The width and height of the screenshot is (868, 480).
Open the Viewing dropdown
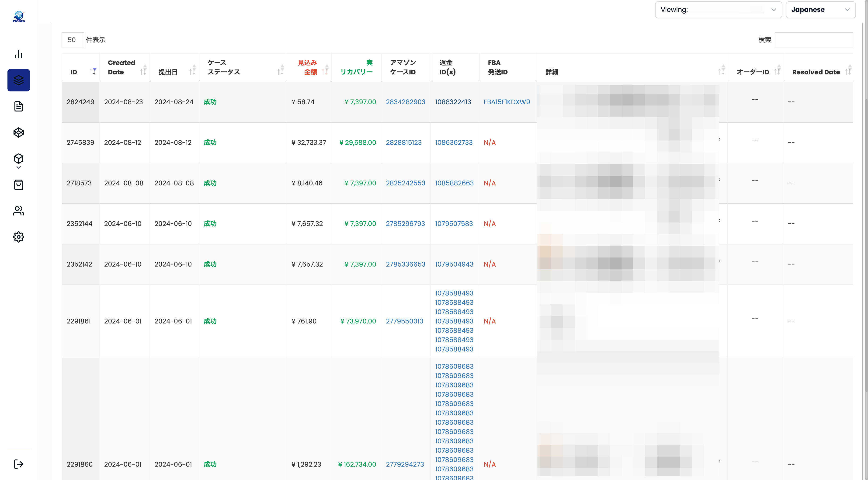718,10
